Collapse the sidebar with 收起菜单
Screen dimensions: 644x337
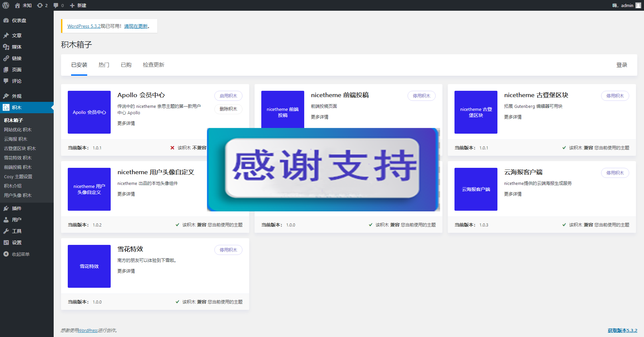click(27, 254)
